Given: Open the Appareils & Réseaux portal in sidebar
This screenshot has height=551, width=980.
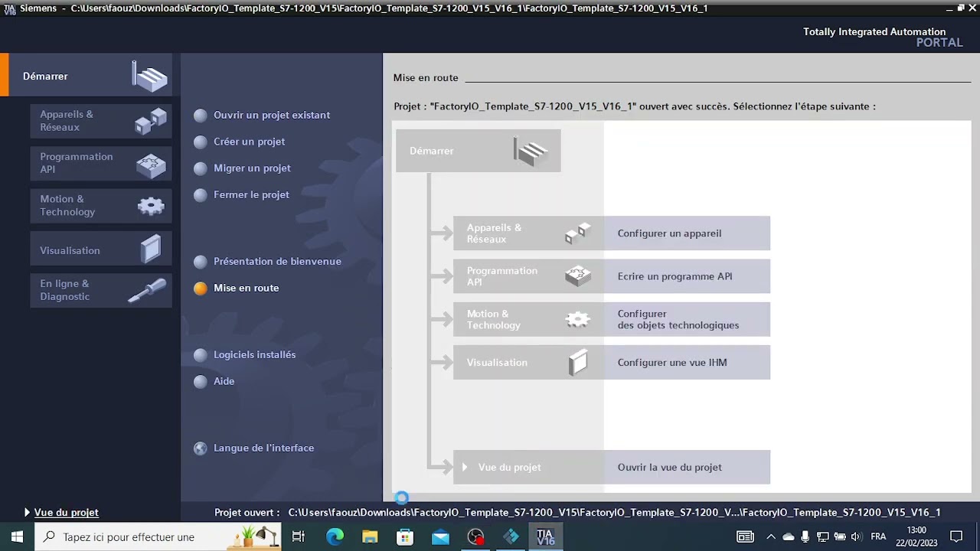Looking at the screenshot, I should (101, 121).
